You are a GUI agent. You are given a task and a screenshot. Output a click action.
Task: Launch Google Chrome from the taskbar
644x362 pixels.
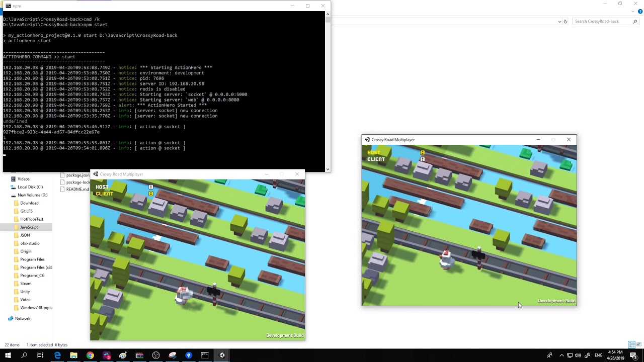[x=90, y=355]
